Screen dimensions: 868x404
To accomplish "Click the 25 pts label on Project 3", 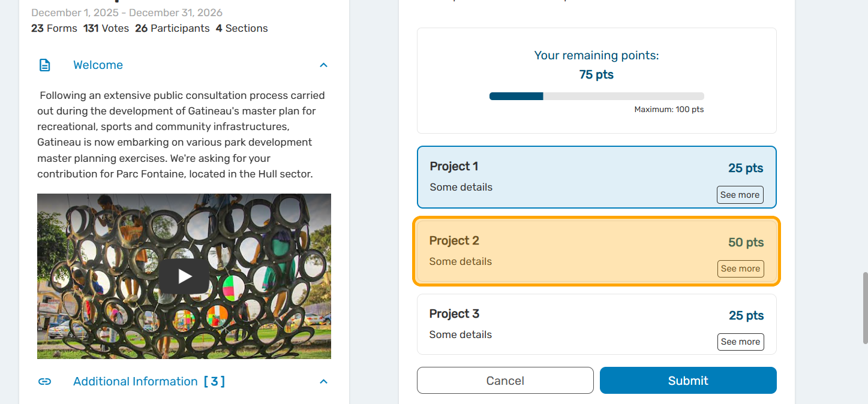I will (746, 316).
